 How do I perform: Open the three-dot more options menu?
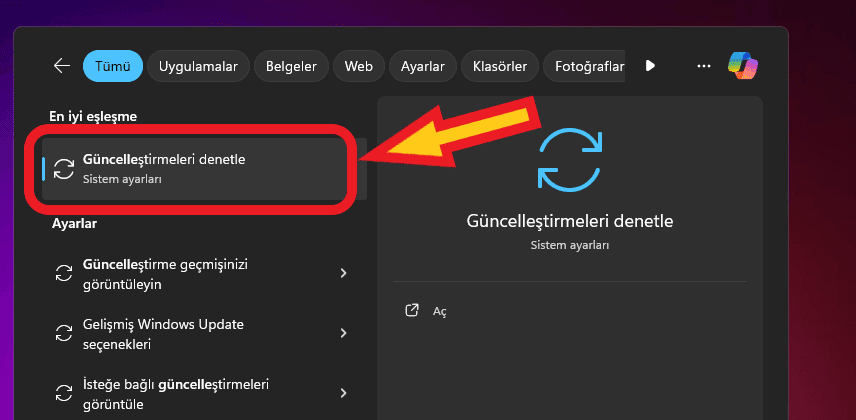pos(704,66)
